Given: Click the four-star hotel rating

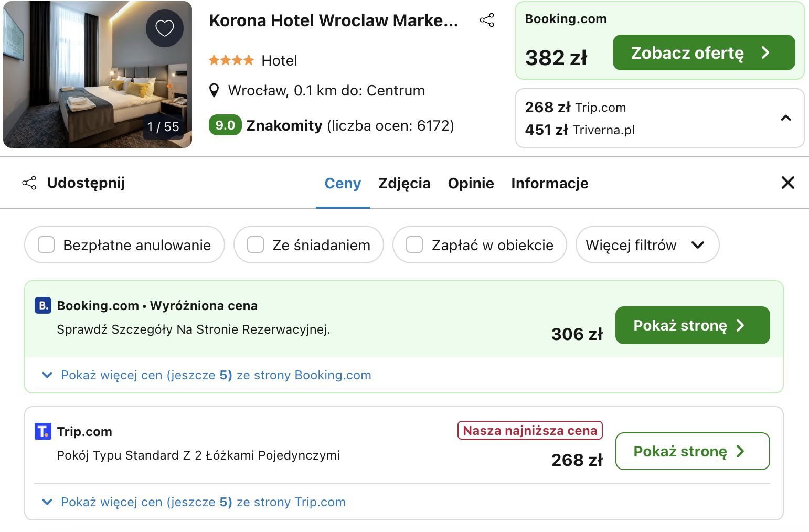Looking at the screenshot, I should tap(231, 60).
